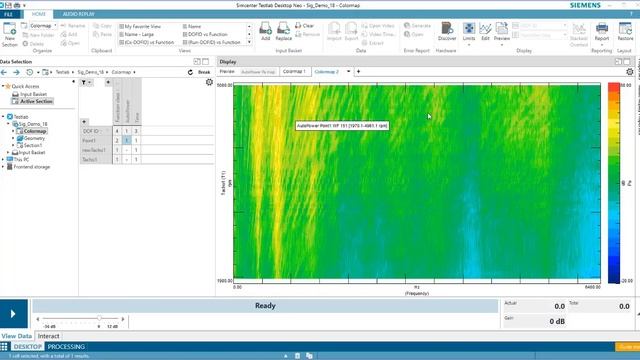Select the Geometry tree item
The height and width of the screenshot is (360, 640).
click(31, 138)
